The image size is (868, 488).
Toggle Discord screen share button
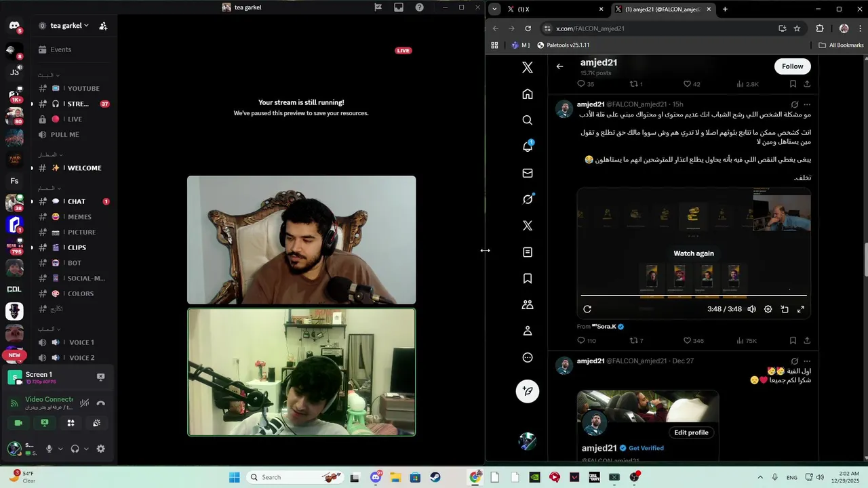coord(45,423)
